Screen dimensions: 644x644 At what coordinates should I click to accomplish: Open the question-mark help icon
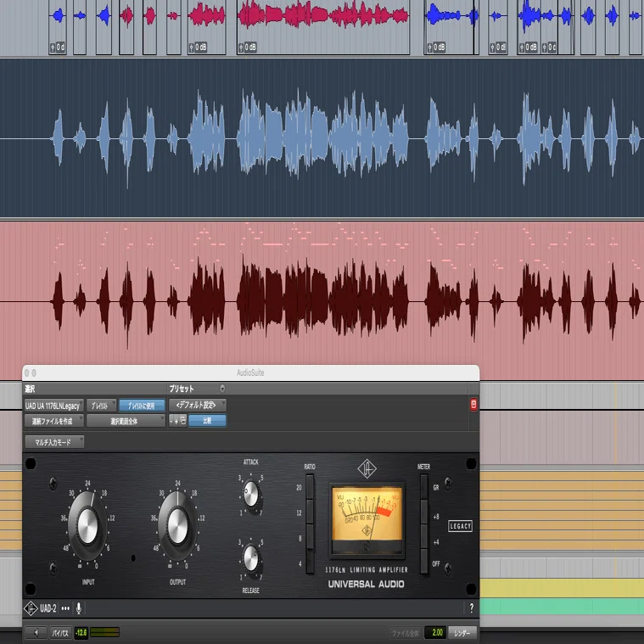pyautogui.click(x=472, y=608)
